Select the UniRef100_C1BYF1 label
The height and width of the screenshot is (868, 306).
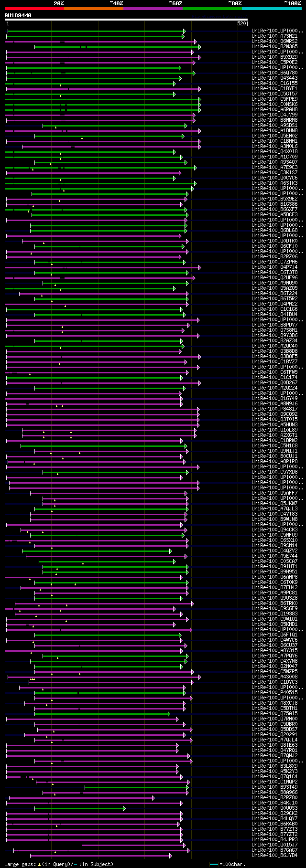pyautogui.click(x=274, y=89)
